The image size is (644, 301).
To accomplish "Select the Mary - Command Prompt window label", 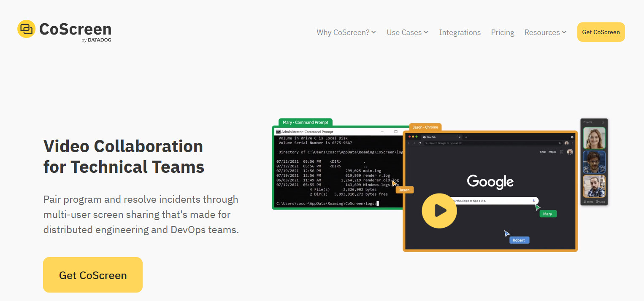I will pos(306,122).
